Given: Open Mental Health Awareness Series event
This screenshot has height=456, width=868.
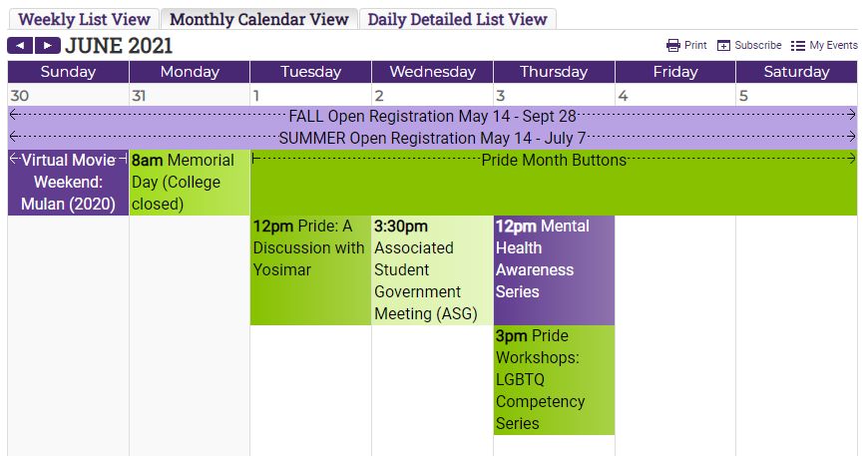Looking at the screenshot, I should (554, 270).
